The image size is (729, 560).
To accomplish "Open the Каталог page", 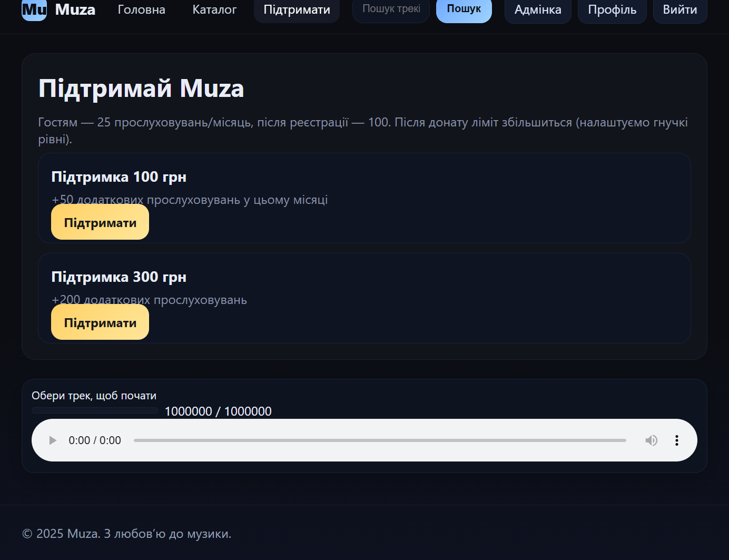I will pyautogui.click(x=214, y=9).
